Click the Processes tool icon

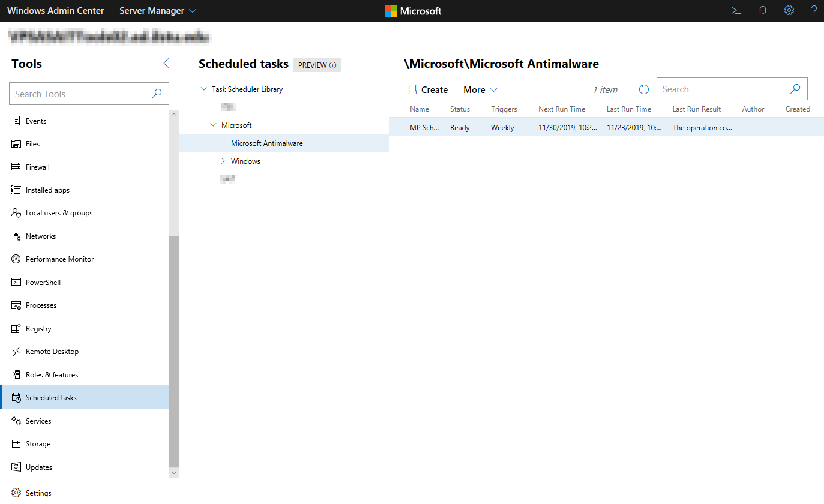16,305
